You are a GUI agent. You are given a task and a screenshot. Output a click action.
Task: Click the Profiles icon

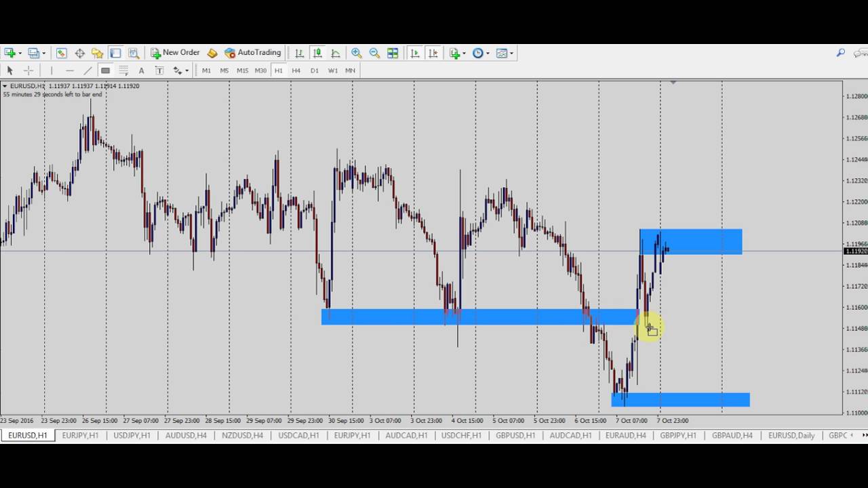[x=33, y=53]
